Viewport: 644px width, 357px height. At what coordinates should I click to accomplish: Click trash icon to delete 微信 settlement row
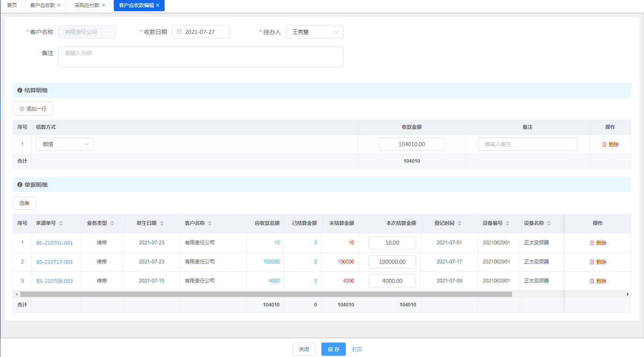pos(604,145)
